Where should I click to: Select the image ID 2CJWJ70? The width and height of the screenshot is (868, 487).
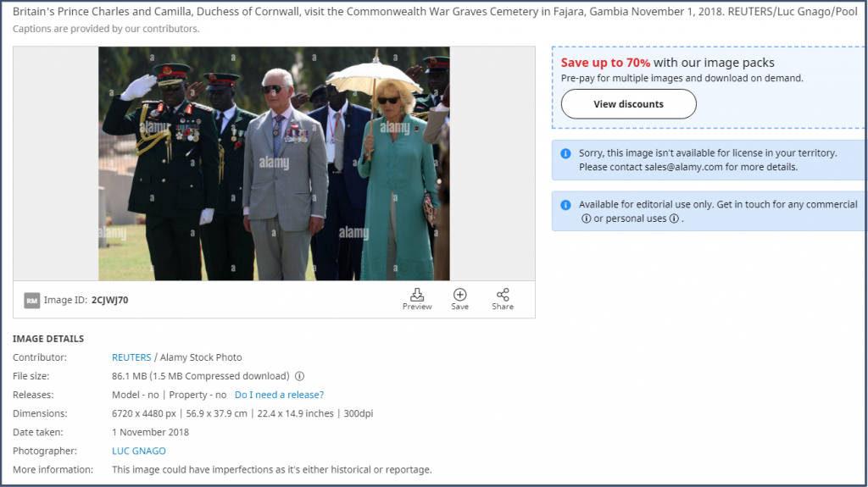tap(109, 300)
